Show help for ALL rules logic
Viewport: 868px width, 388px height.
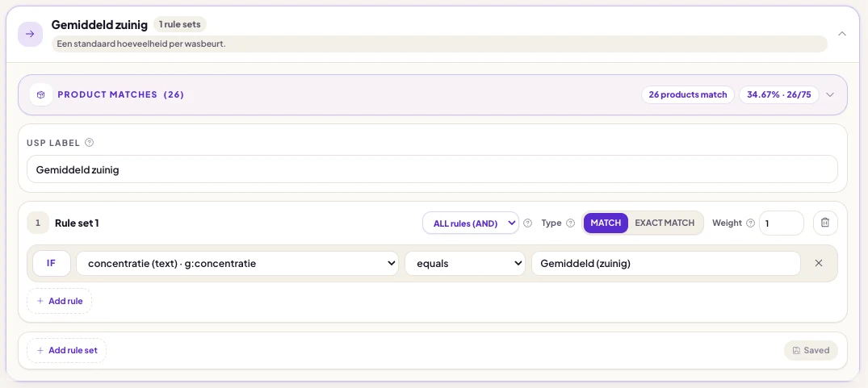(x=527, y=223)
